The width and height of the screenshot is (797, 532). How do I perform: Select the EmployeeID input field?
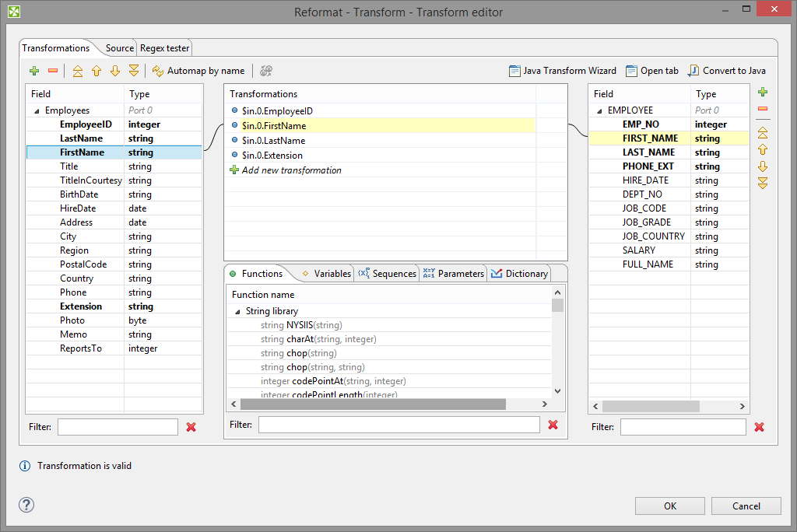click(x=114, y=124)
